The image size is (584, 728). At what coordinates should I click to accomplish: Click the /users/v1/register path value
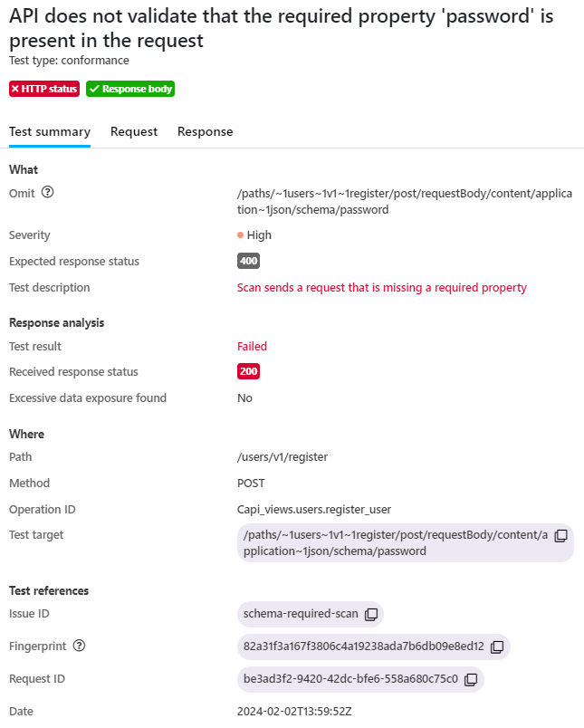tap(282, 456)
